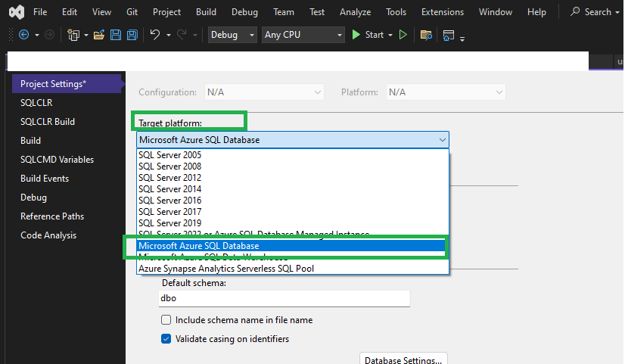Expand toolbar overflow options arrow

tap(462, 39)
